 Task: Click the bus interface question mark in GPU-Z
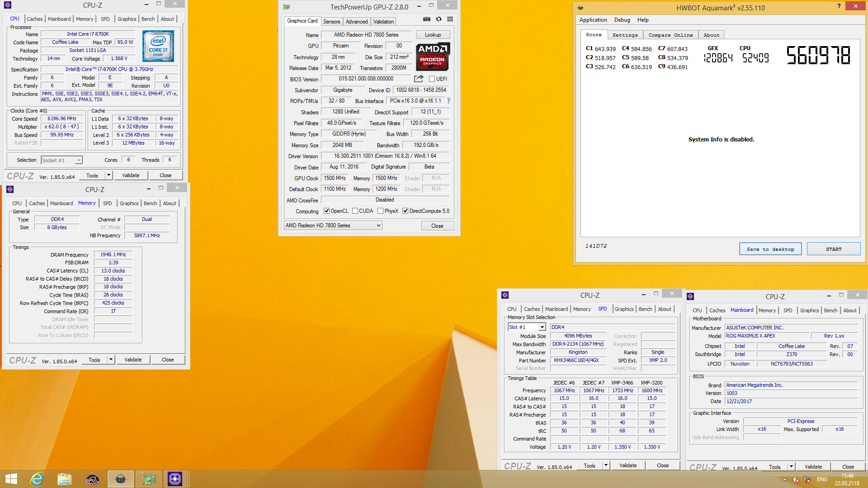click(448, 101)
